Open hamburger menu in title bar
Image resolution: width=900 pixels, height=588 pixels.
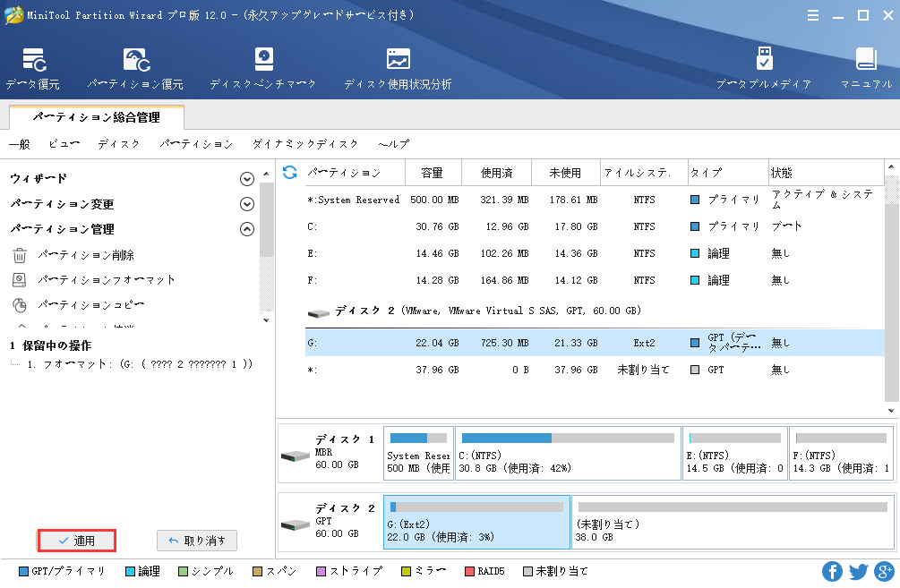[813, 15]
